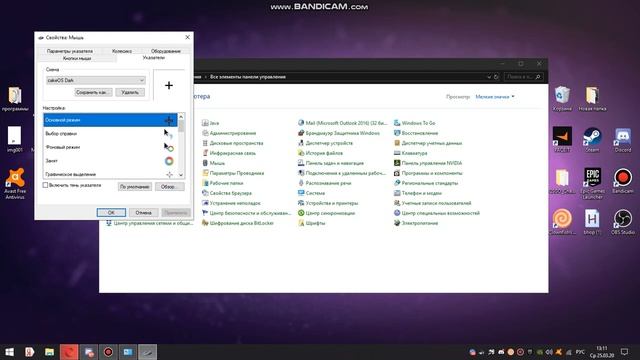The height and width of the screenshot is (360, 640).
Task: Click volume icon in system tray
Action: tap(549, 352)
